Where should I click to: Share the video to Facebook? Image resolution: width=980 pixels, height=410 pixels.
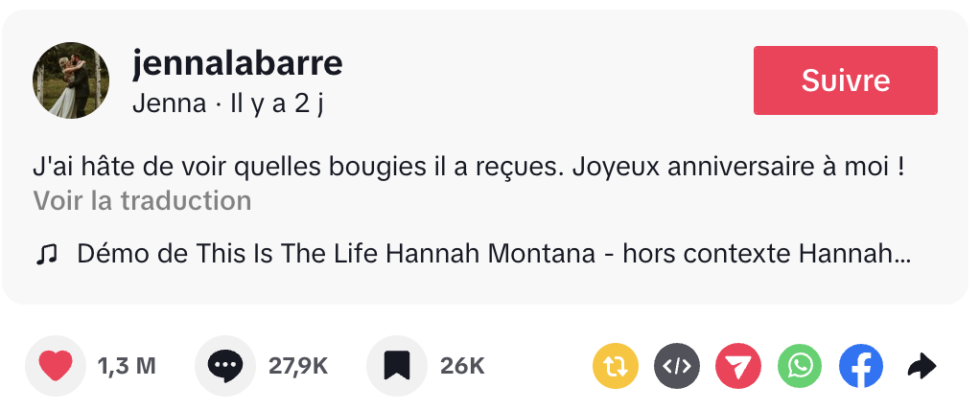click(861, 366)
